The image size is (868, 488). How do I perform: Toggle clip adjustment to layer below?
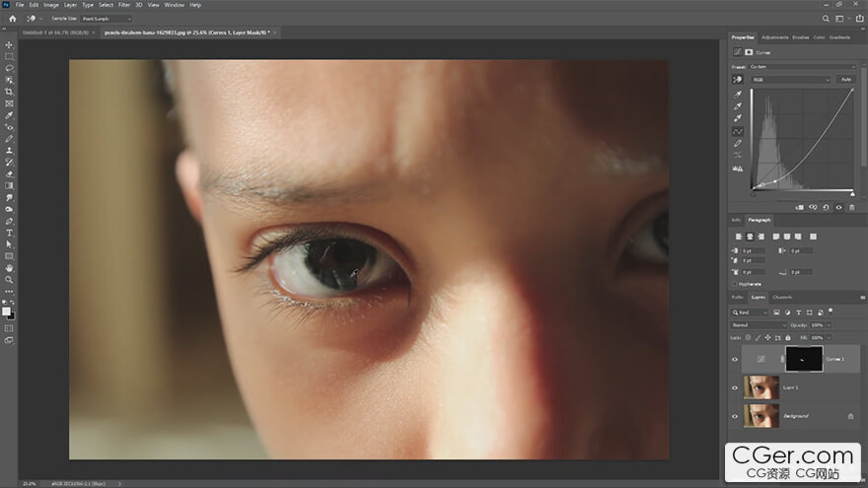(799, 207)
